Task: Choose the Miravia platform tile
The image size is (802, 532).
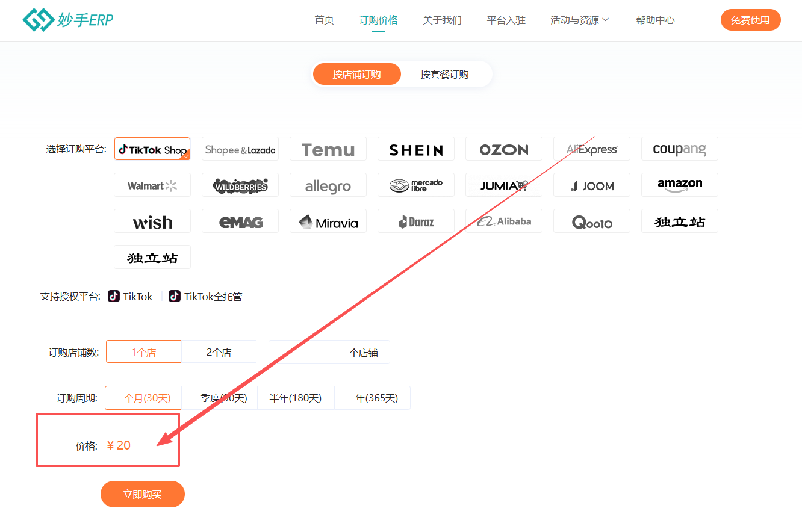Action: coord(328,221)
